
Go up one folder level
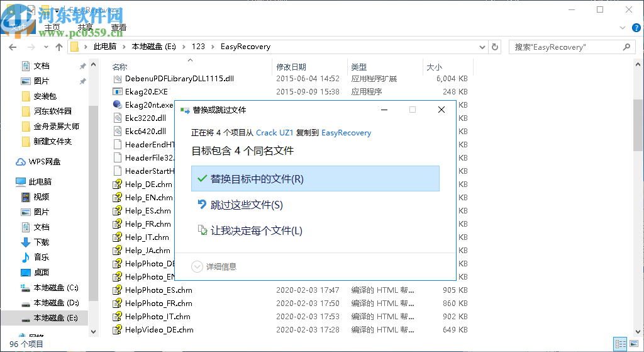59,47
